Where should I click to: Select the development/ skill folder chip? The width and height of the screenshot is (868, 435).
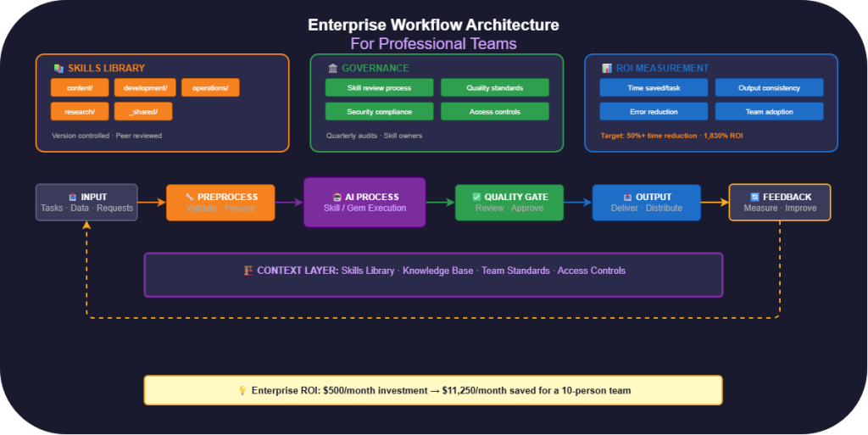(x=145, y=87)
